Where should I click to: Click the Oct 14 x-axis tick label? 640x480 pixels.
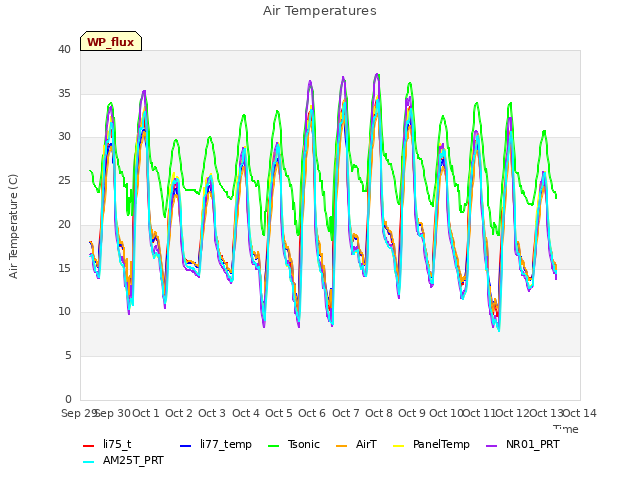pyautogui.click(x=580, y=413)
